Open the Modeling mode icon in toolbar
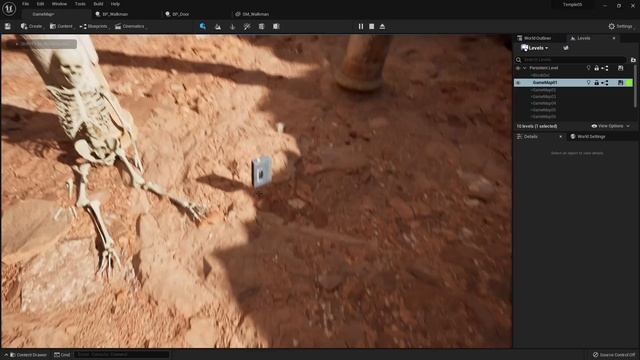The image size is (640, 360). click(262, 27)
